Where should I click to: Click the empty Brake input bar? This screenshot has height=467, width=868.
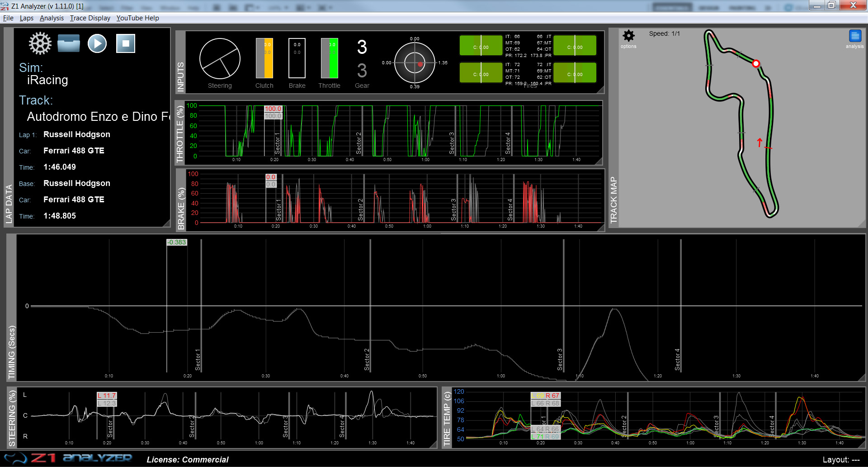[297, 58]
